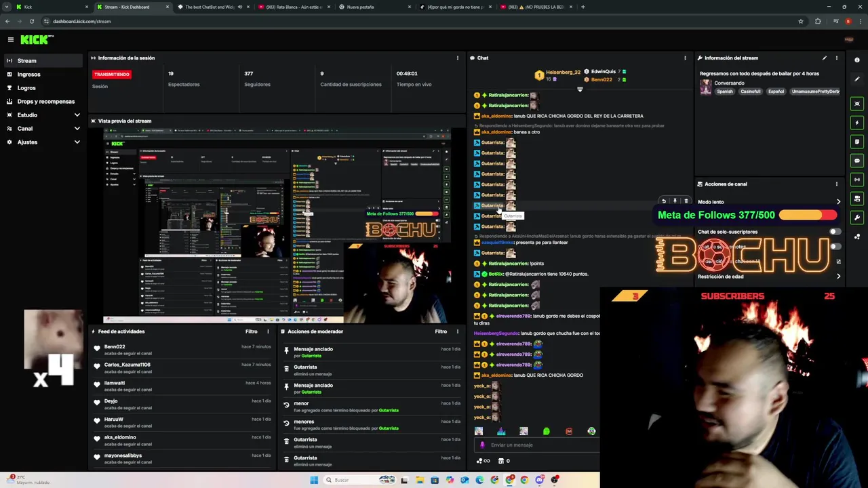Click the 'menor' blocked term entry
Viewport: 868px width, 488px height.
tap(372, 407)
